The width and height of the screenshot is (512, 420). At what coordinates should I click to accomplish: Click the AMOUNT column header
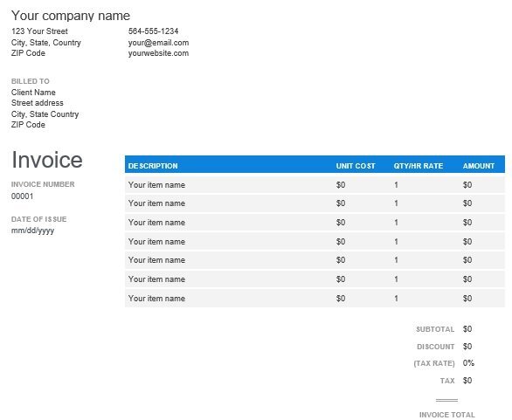click(479, 166)
